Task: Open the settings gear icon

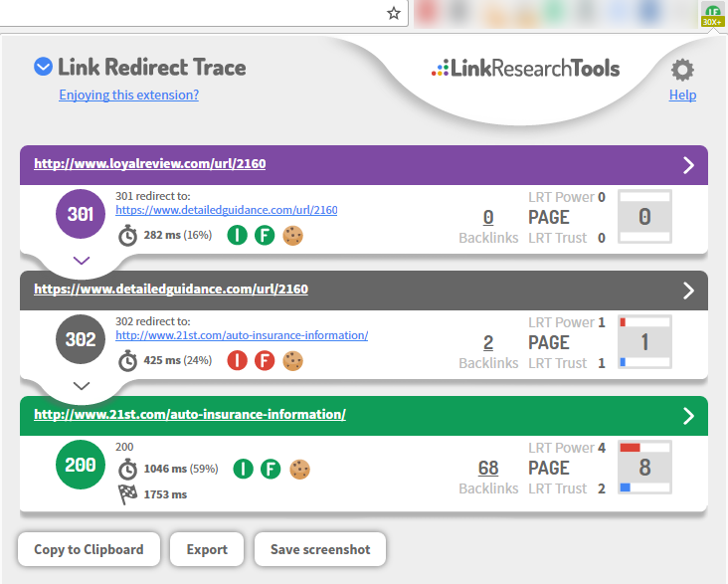Action: pos(682,71)
